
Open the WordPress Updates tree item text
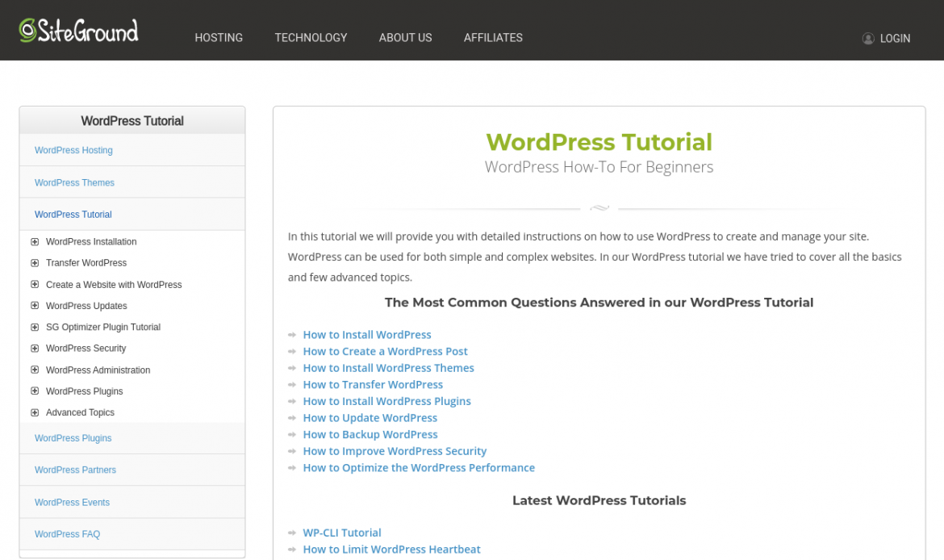pos(86,306)
